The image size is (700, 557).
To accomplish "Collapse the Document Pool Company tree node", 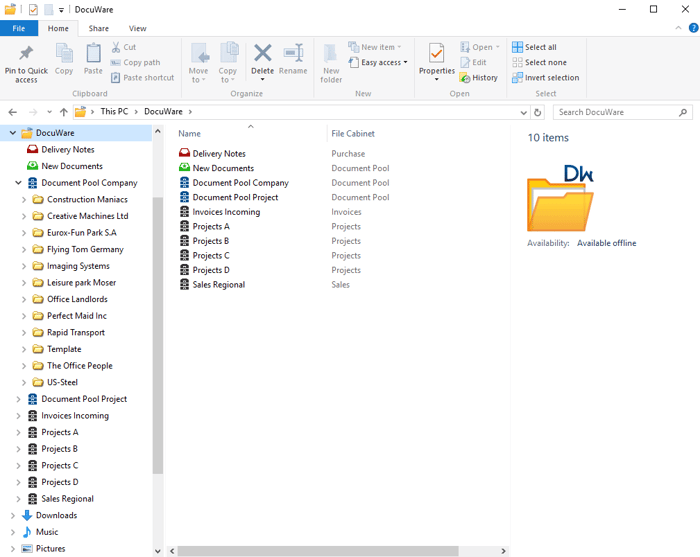I will tap(19, 183).
